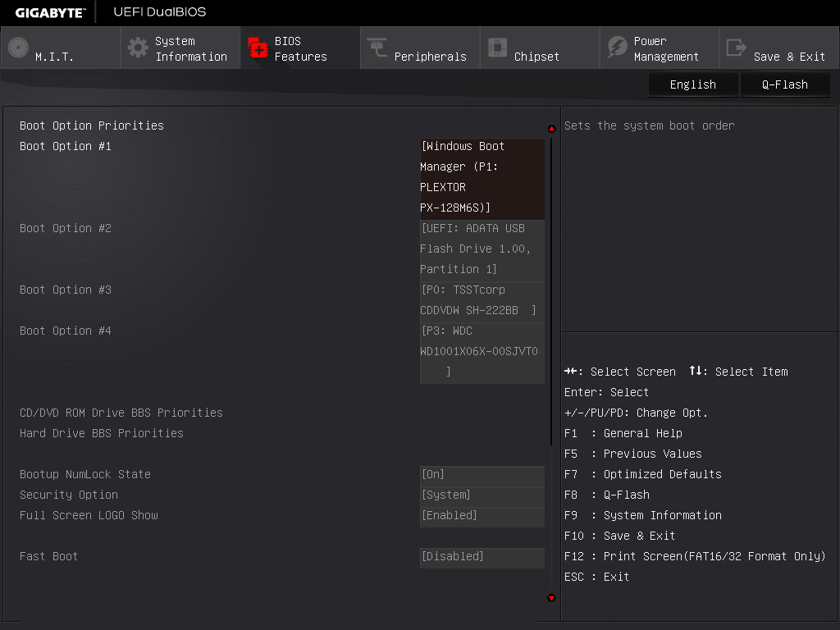Select the Boot Option #4 label
This screenshot has width=840, height=630.
pos(66,331)
